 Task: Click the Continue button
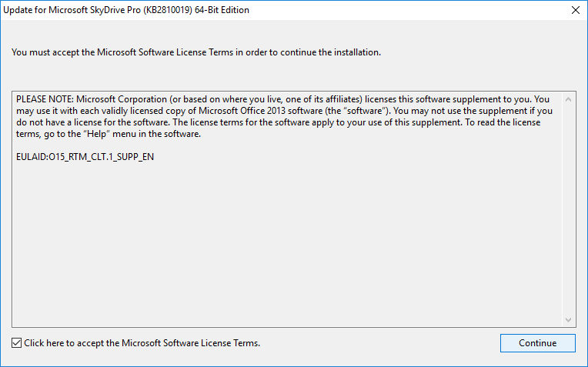[537, 343]
